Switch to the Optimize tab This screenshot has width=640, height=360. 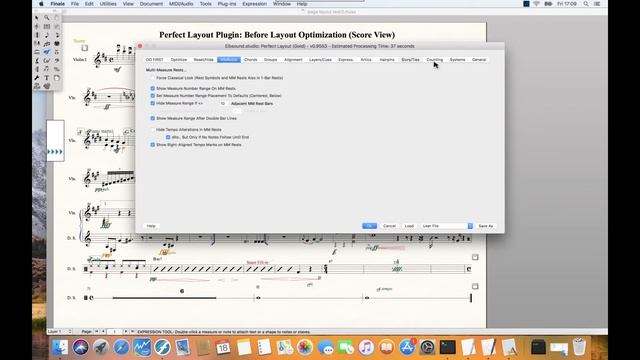(179, 60)
